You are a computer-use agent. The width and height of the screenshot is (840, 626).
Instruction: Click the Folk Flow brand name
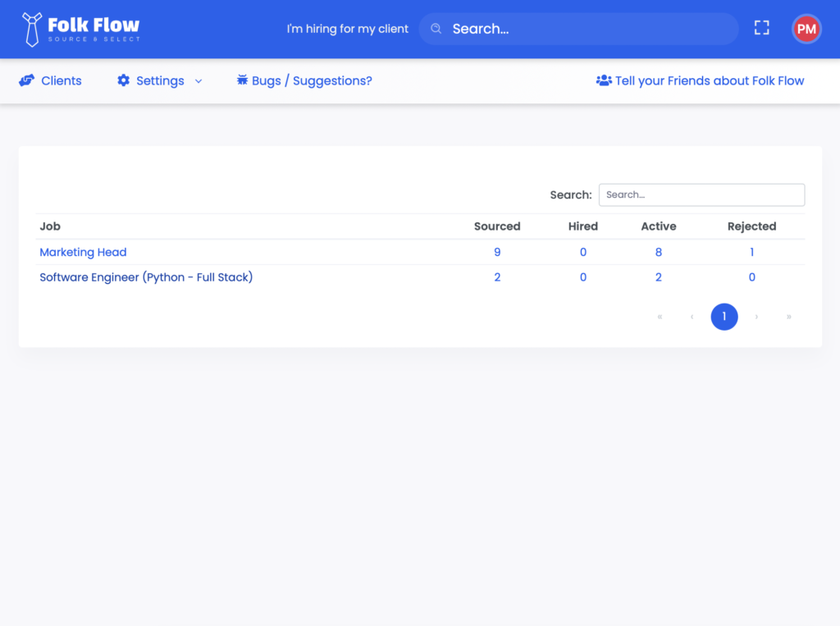(94, 25)
